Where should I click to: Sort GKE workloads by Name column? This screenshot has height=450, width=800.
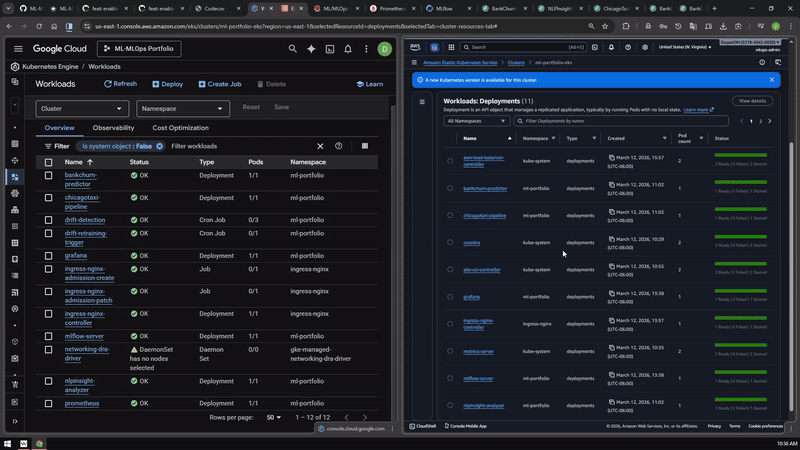tap(79, 162)
